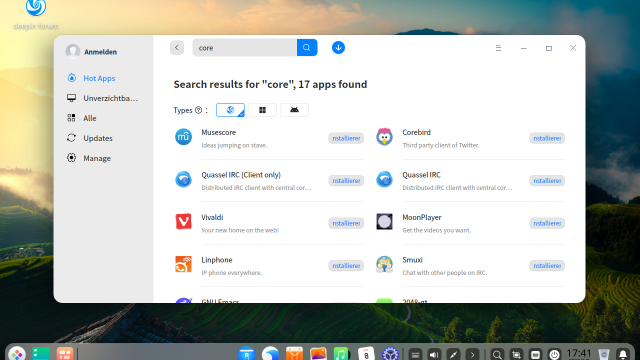Click the power button in the dock

point(554,355)
